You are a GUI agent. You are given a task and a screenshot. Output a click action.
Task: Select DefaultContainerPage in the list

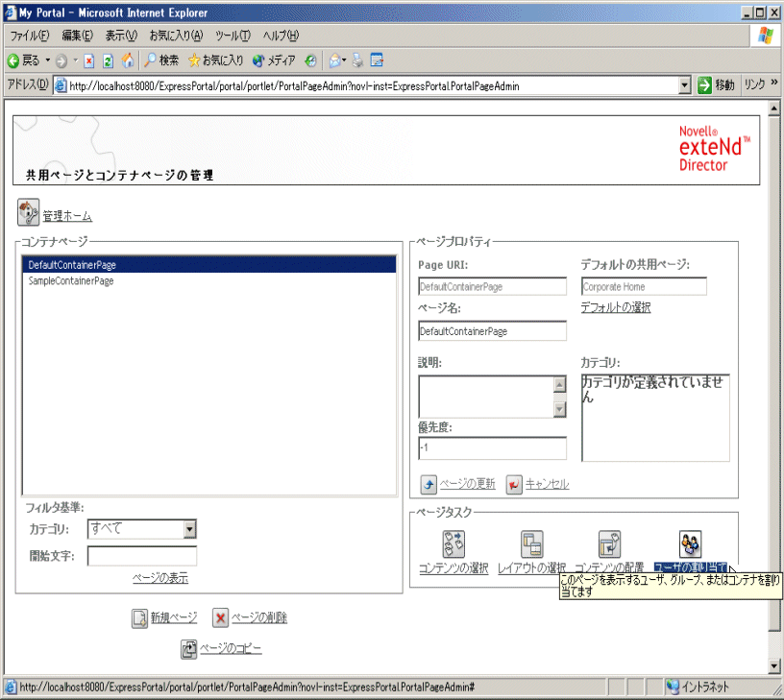coord(209,265)
